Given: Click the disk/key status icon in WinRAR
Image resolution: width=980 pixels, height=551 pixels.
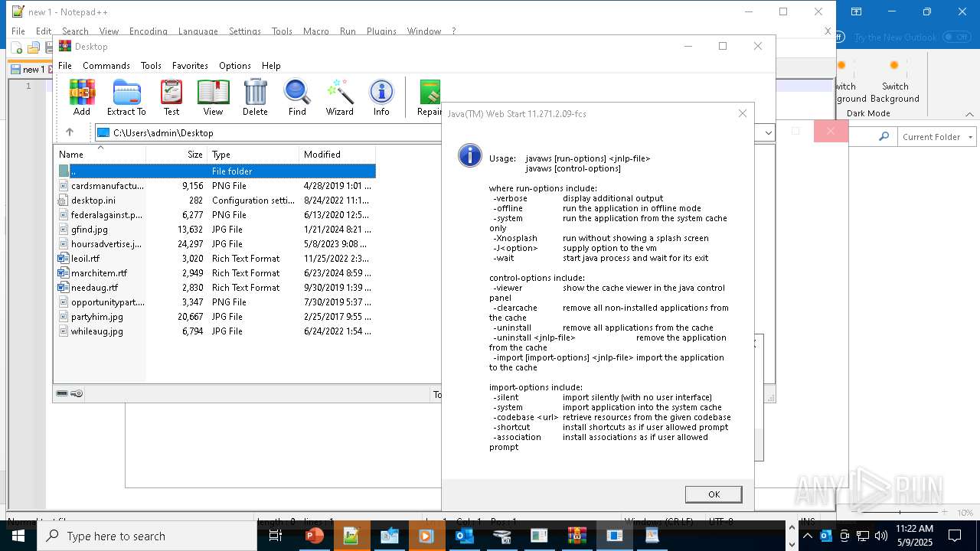Looking at the screenshot, I should point(70,393).
